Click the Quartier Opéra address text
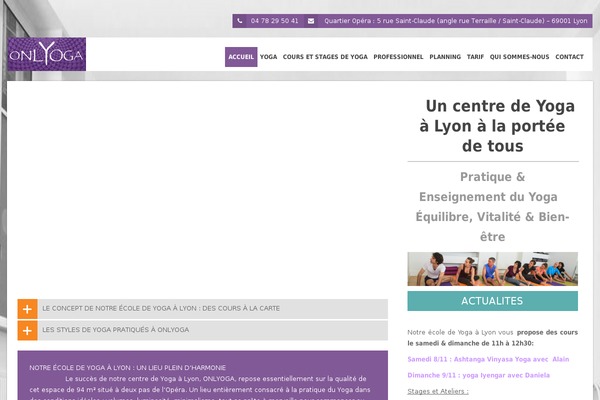The width and height of the screenshot is (600, 400). pos(456,21)
